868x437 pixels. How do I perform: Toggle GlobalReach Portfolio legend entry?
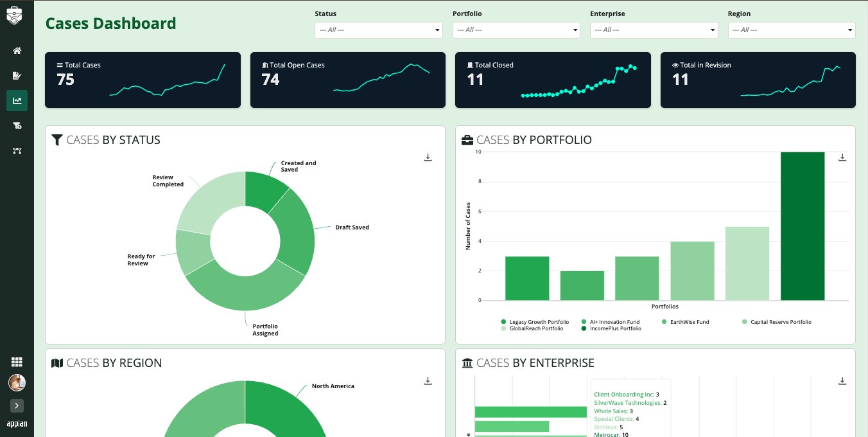click(x=532, y=328)
